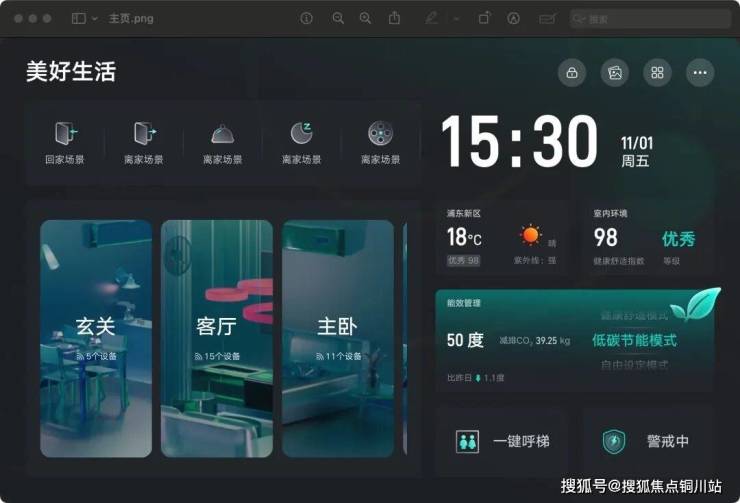Select the sleep moon scene icon
740x503 pixels.
pos(301,134)
